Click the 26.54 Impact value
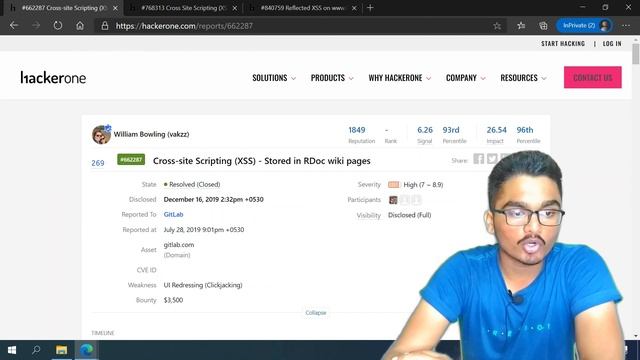640x360 pixels. point(496,130)
